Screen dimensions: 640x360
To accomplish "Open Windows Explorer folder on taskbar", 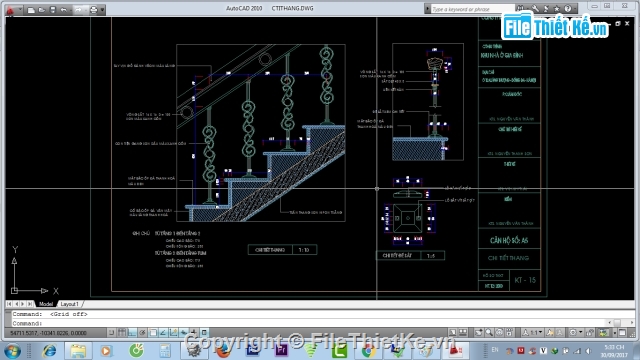I will 78,351.
